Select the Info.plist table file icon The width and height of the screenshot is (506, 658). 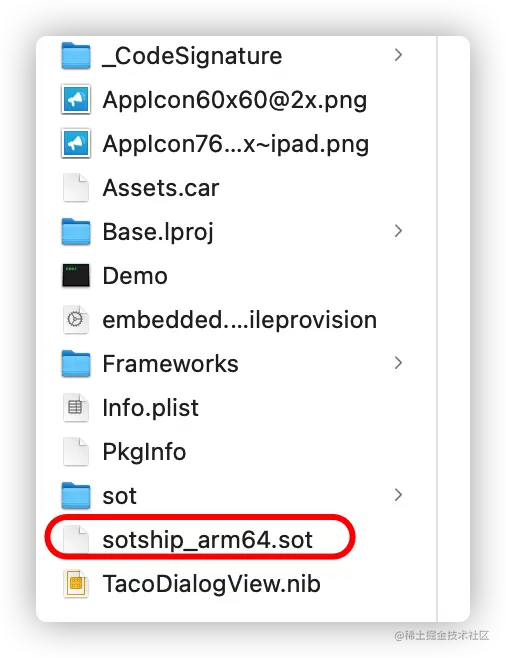click(x=76, y=407)
